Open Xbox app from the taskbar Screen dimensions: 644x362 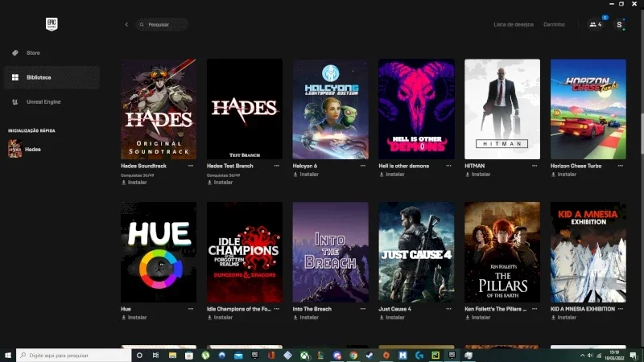[x=304, y=355]
